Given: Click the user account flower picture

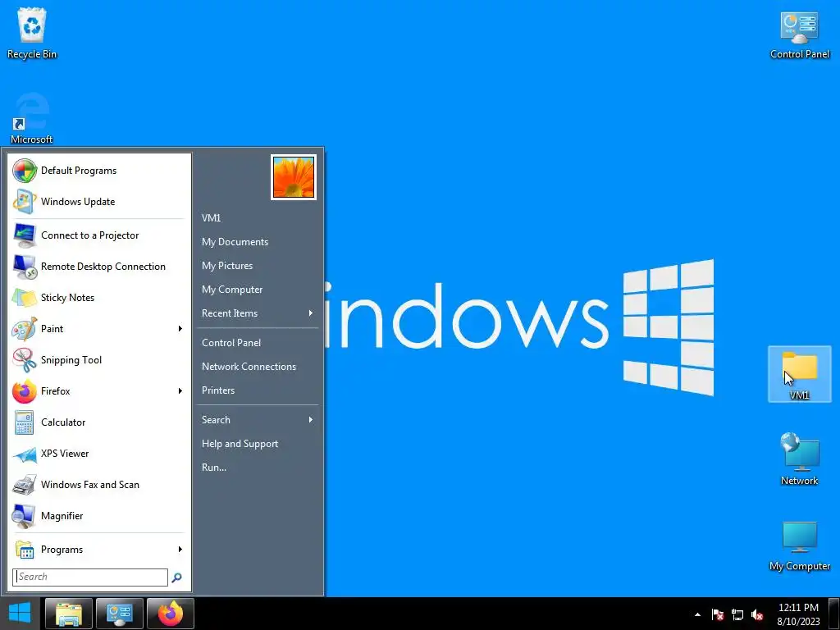Looking at the screenshot, I should click(294, 177).
